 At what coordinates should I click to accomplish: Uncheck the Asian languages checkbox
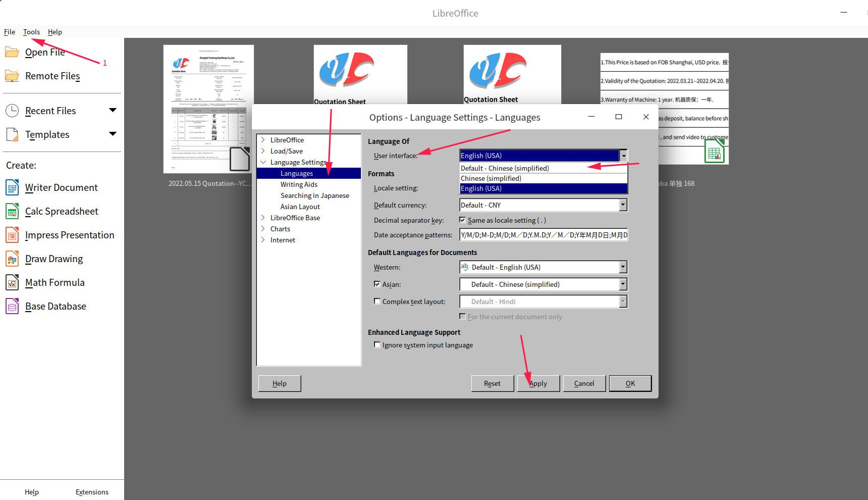377,284
